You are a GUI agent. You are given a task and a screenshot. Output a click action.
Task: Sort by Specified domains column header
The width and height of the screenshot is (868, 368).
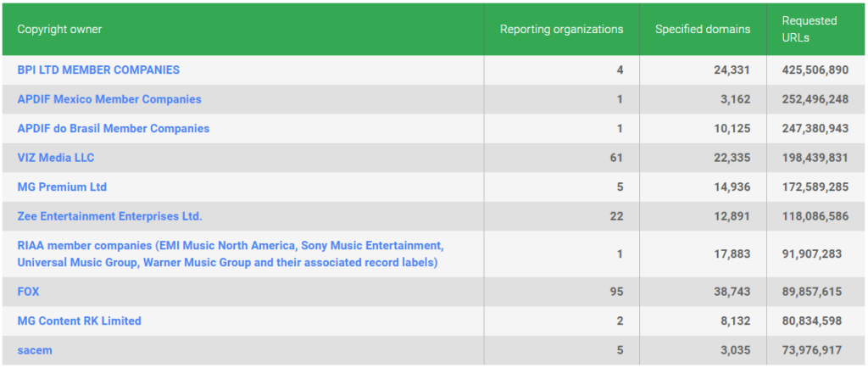(x=703, y=30)
